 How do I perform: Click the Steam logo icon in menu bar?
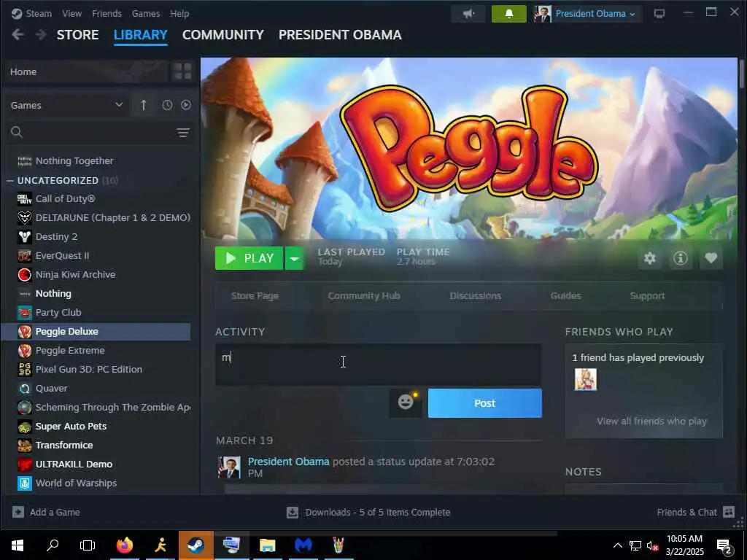tap(17, 13)
